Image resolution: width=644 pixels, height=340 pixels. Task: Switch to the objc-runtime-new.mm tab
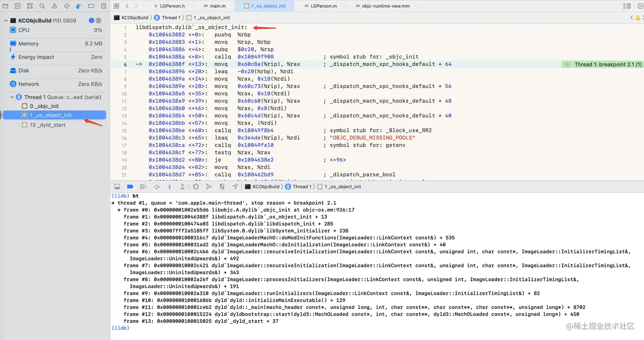[382, 6]
